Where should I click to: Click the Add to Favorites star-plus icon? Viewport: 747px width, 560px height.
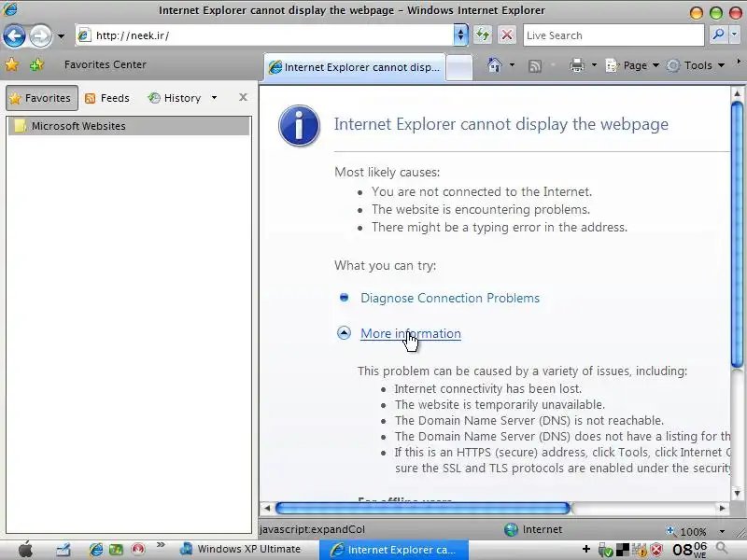36,64
